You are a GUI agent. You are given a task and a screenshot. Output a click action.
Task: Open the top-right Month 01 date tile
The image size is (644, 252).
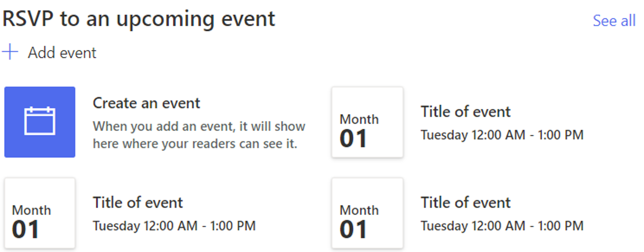[x=367, y=122]
